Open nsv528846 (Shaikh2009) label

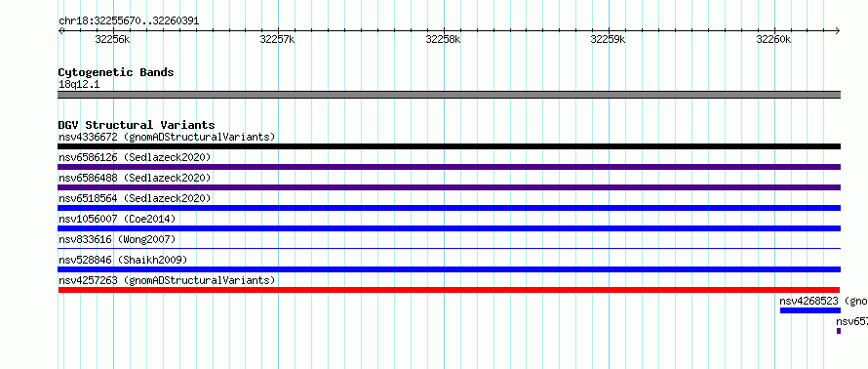[123, 260]
